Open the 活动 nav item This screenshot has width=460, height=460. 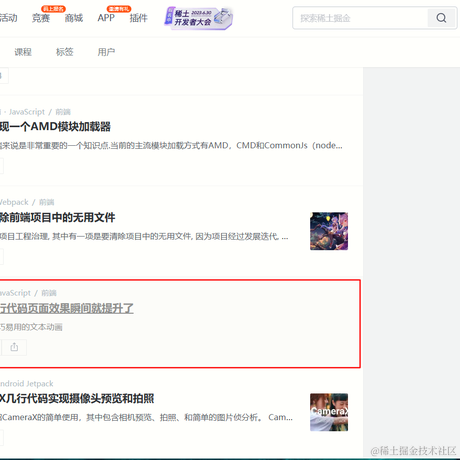(x=8, y=18)
